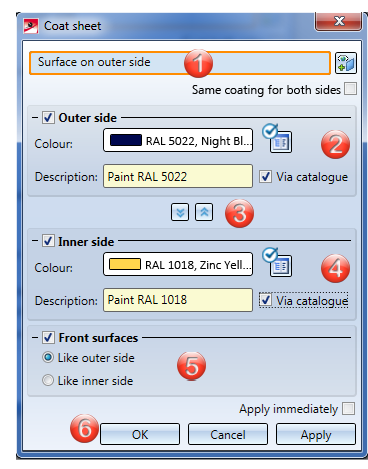The height and width of the screenshot is (469, 368).
Task: Uncheck the Front surfaces checkbox
Action: tap(48, 338)
